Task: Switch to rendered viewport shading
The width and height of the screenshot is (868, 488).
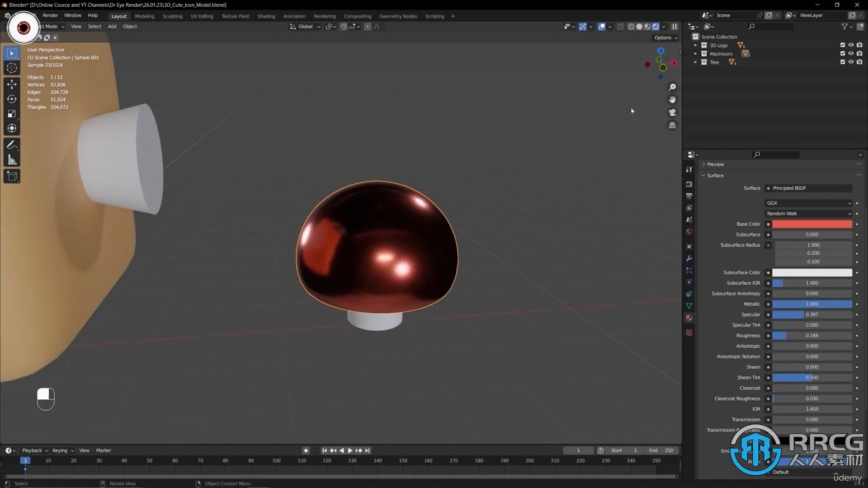Action: coord(655,26)
